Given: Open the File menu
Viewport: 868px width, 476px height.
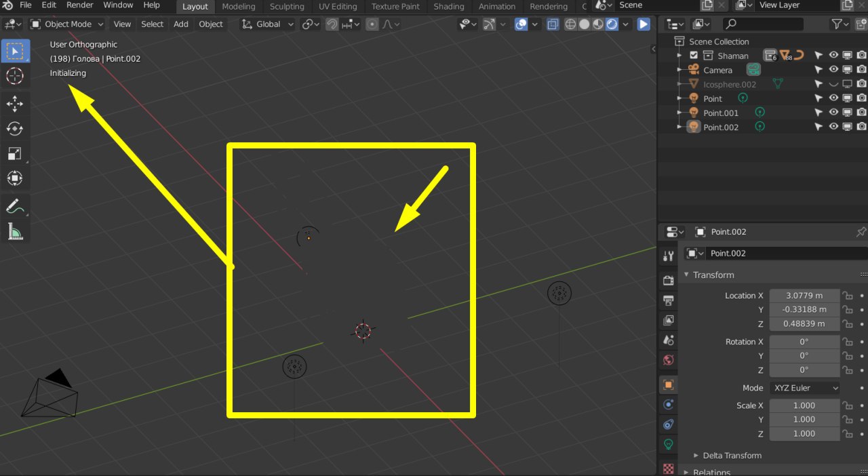Looking at the screenshot, I should click(26, 5).
